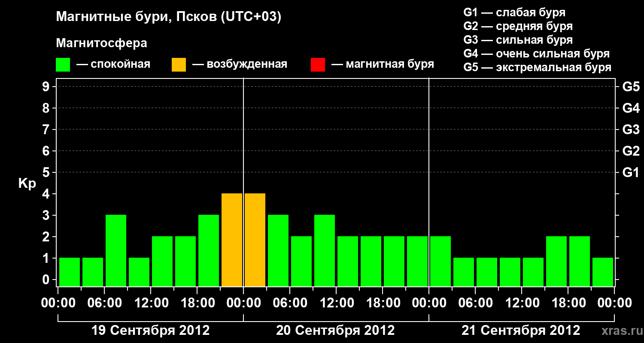The image size is (644, 343).
Task: Click the orange Kp 4 bar on 20 Сентября
Action: click(x=255, y=240)
